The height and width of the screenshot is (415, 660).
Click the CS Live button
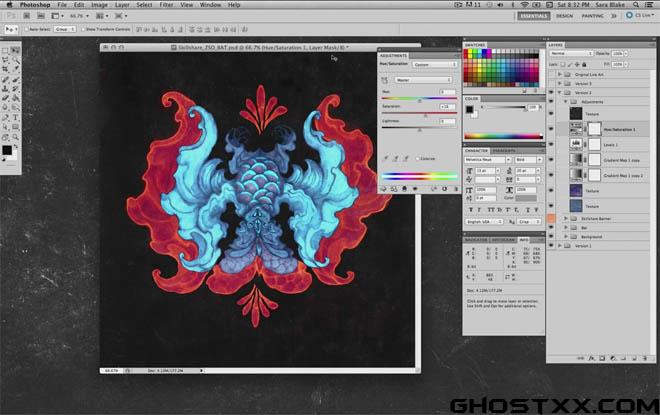(639, 15)
